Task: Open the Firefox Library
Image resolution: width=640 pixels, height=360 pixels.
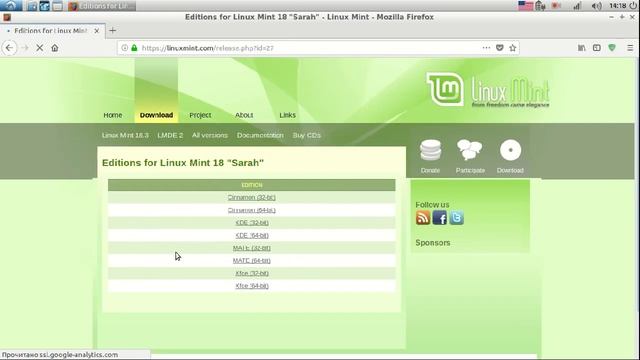Action: coord(582,48)
